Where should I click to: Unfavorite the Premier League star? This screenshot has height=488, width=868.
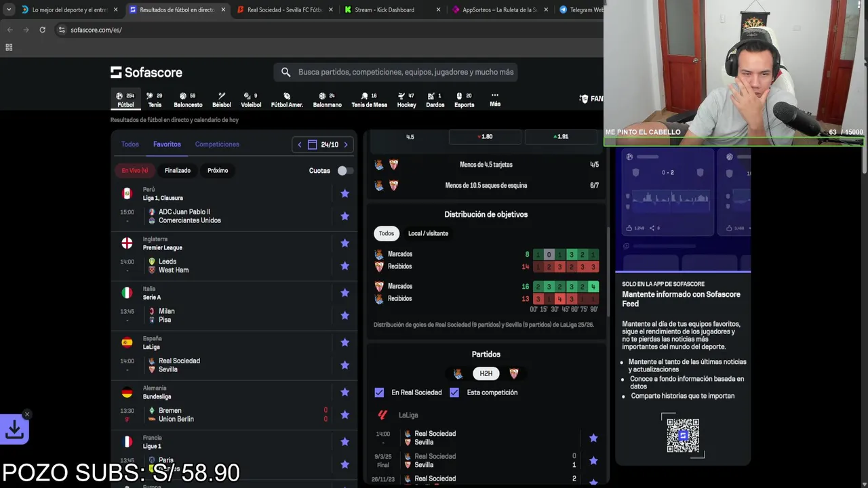tap(344, 243)
